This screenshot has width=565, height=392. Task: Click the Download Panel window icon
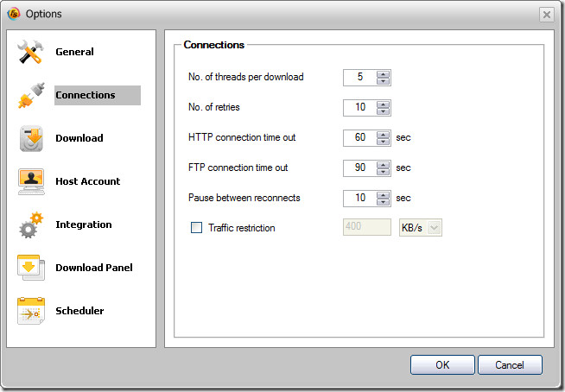pos(31,268)
